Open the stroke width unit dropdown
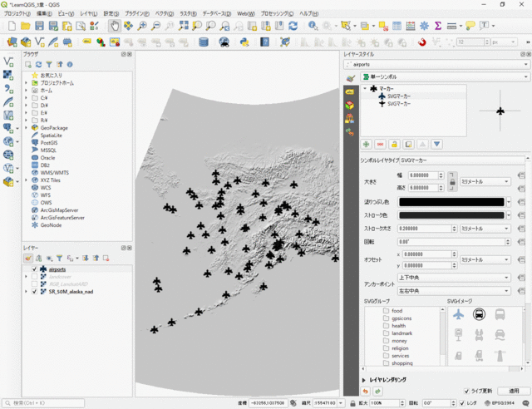 tap(485, 229)
